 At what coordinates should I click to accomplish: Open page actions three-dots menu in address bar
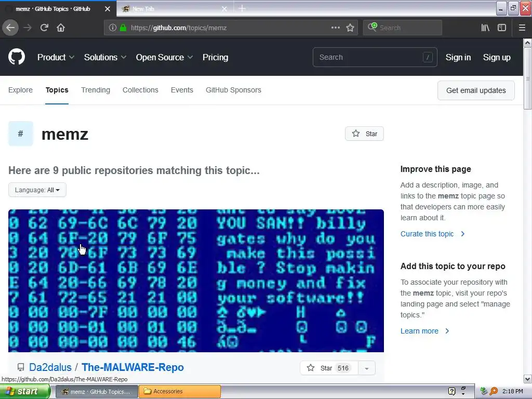(335, 28)
